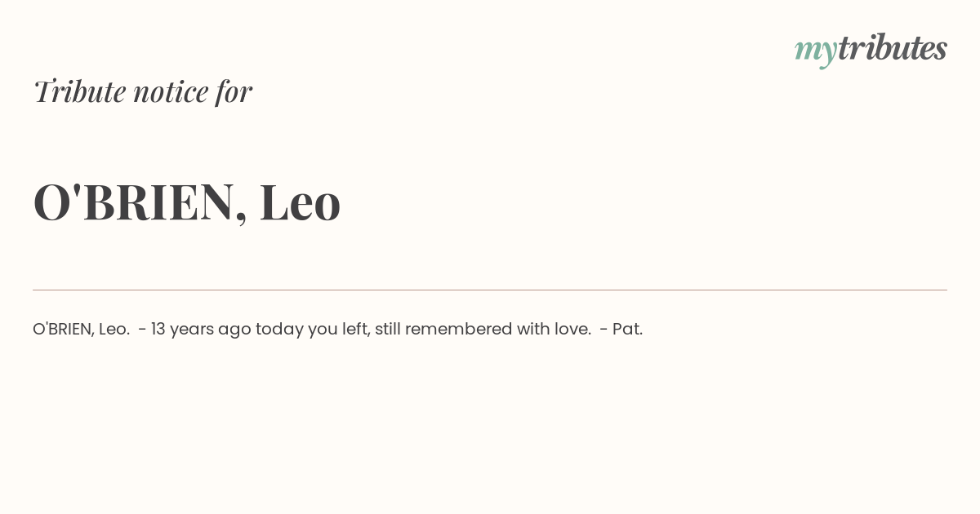Click the words "you left" in the message
This screenshot has height=514, width=980.
click(x=337, y=330)
